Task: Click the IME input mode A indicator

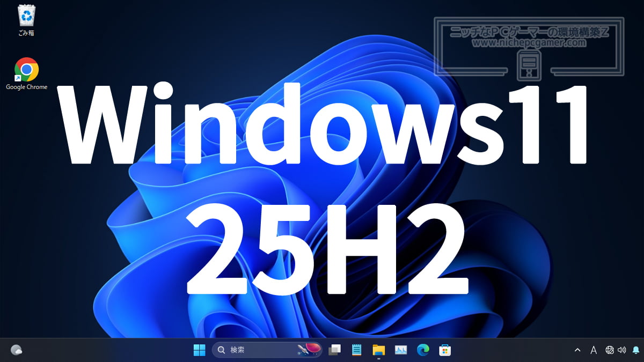Action: [x=594, y=350]
